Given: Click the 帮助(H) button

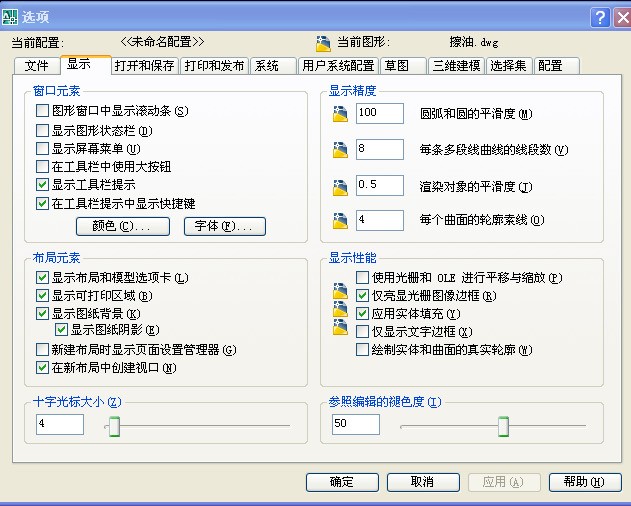Looking at the screenshot, I should coord(585,482).
